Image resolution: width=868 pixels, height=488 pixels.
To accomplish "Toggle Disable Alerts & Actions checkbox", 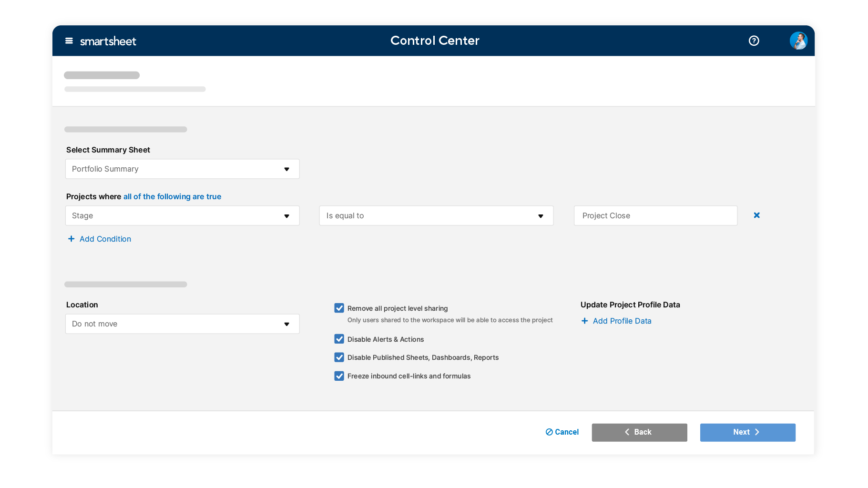I will 339,339.
